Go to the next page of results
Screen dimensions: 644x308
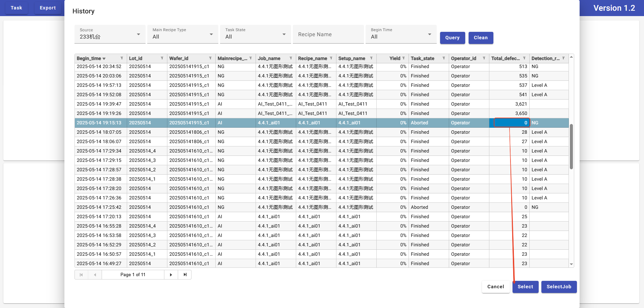171,275
